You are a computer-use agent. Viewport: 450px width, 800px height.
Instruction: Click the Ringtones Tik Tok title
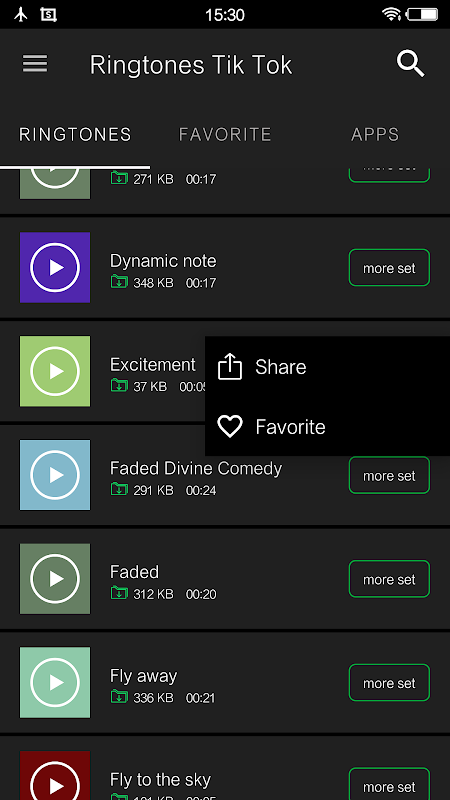(x=191, y=65)
